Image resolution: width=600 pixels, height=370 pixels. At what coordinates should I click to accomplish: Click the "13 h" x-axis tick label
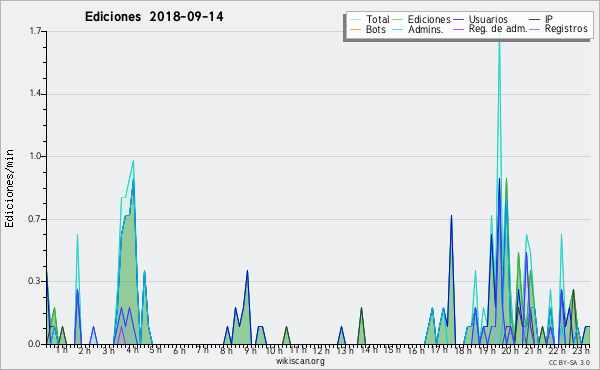click(345, 350)
